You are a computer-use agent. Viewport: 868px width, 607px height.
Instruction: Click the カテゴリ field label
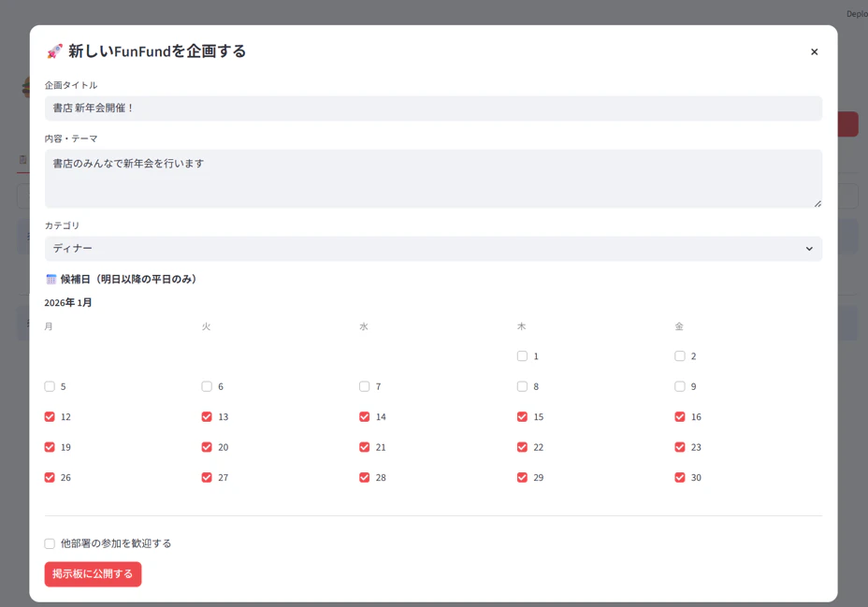click(x=62, y=225)
